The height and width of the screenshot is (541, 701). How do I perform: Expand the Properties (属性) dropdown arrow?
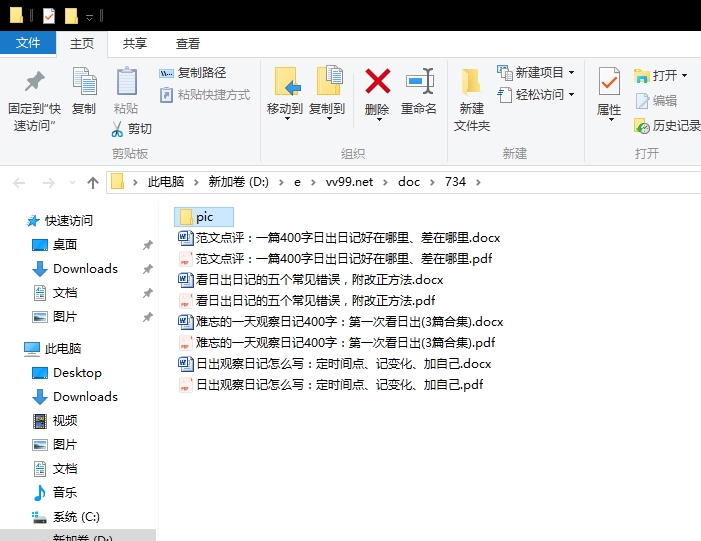[x=611, y=119]
